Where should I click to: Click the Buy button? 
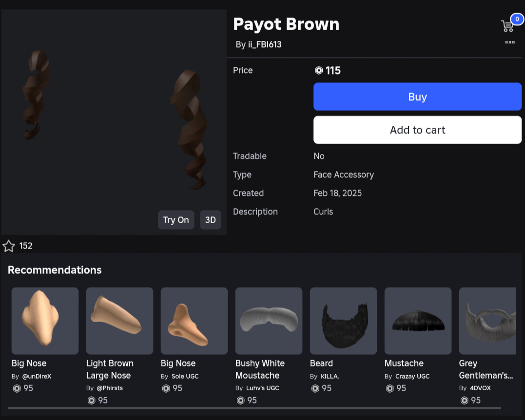[417, 97]
